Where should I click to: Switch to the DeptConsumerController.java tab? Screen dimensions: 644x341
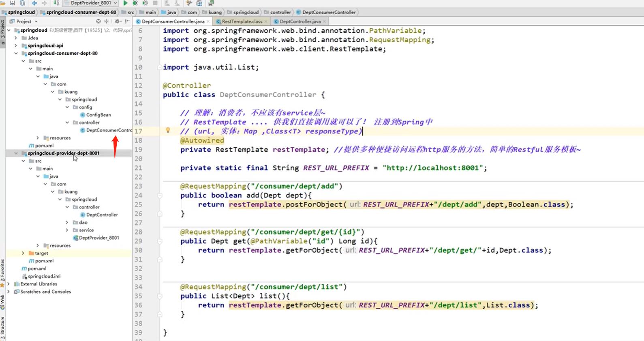coord(173,21)
